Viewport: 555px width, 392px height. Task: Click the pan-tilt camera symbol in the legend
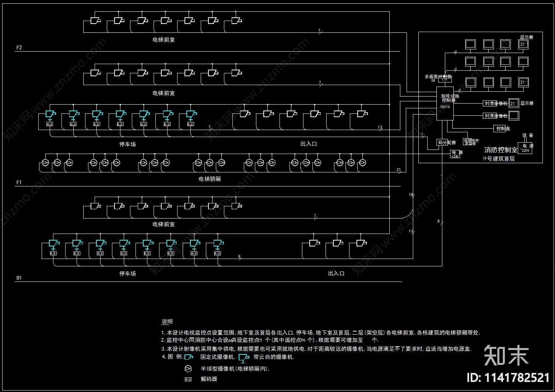coord(244,358)
